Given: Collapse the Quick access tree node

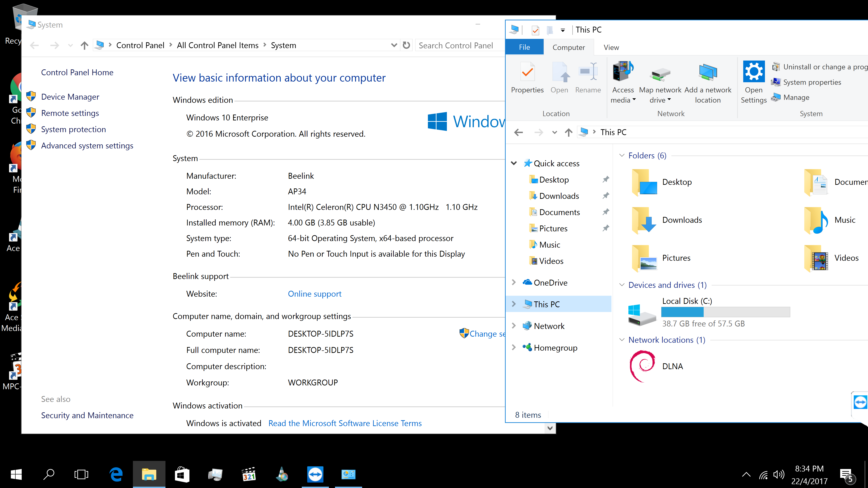Looking at the screenshot, I should (514, 163).
